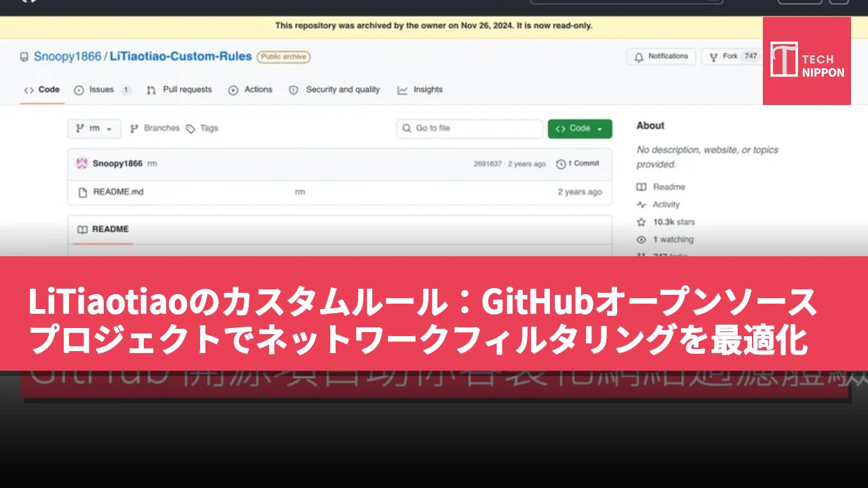Open the Issues tab
Viewport: 868px width, 488px height.
(x=102, y=89)
